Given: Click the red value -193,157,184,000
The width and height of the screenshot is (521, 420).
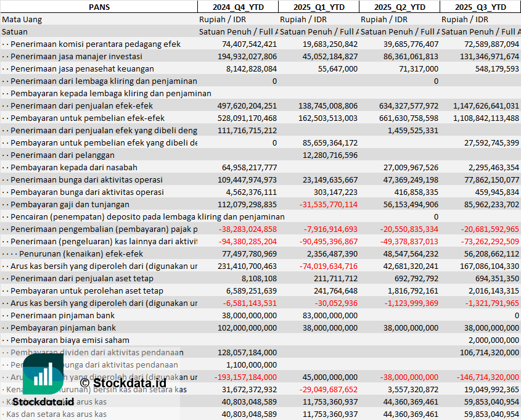Looking at the screenshot, I should click(245, 377).
